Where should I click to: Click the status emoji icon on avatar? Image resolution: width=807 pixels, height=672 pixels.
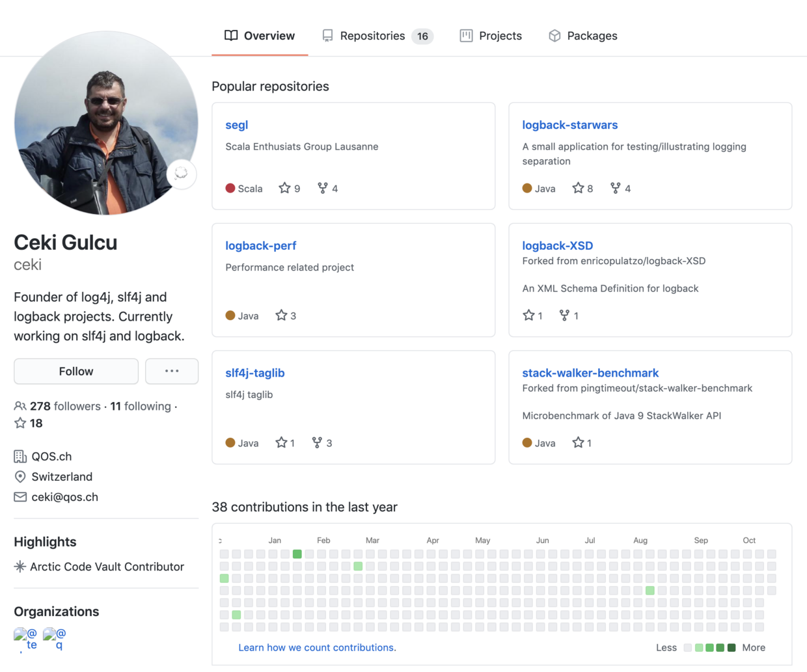click(182, 174)
